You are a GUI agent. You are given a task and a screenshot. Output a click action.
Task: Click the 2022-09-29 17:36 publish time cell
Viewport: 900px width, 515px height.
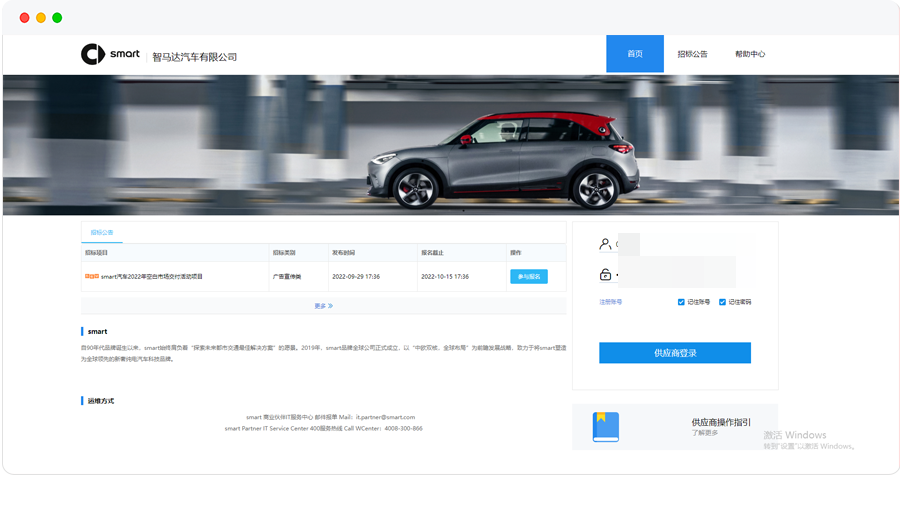click(x=356, y=277)
